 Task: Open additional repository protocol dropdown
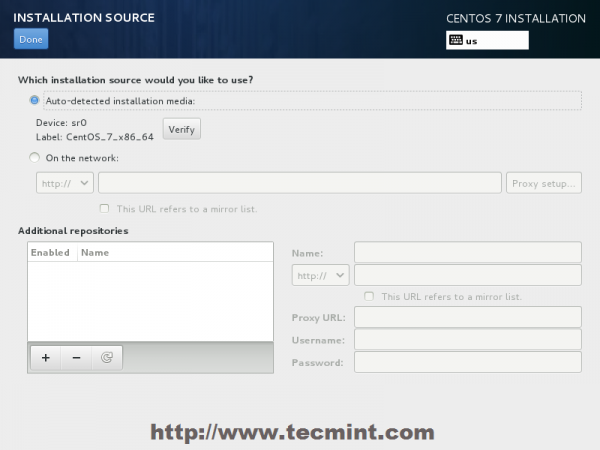pyautogui.click(x=320, y=275)
